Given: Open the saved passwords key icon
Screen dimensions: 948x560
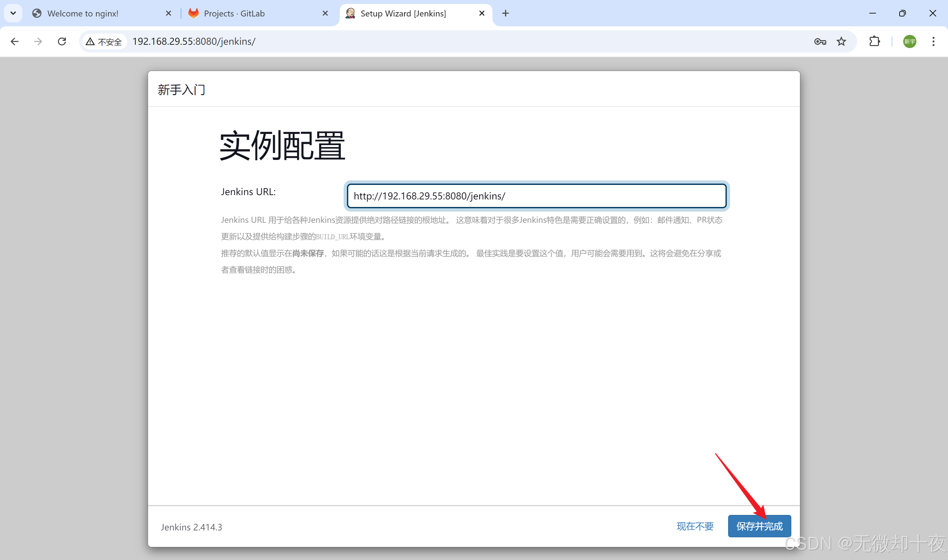Looking at the screenshot, I should coord(820,41).
